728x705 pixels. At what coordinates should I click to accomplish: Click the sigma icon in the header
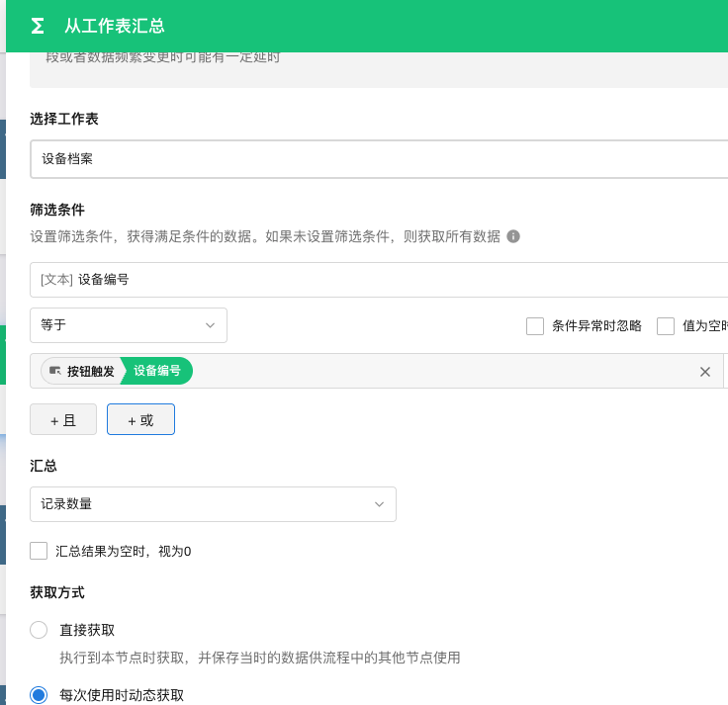click(x=38, y=26)
